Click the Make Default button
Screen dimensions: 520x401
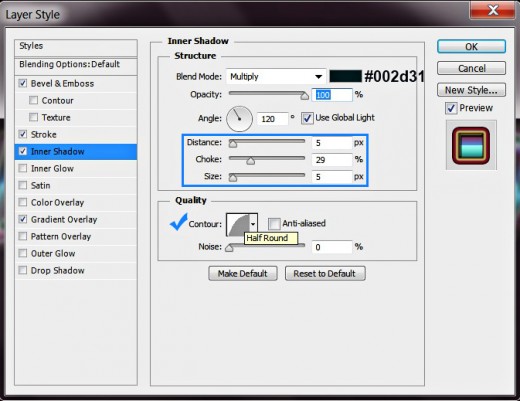pyautogui.click(x=243, y=274)
